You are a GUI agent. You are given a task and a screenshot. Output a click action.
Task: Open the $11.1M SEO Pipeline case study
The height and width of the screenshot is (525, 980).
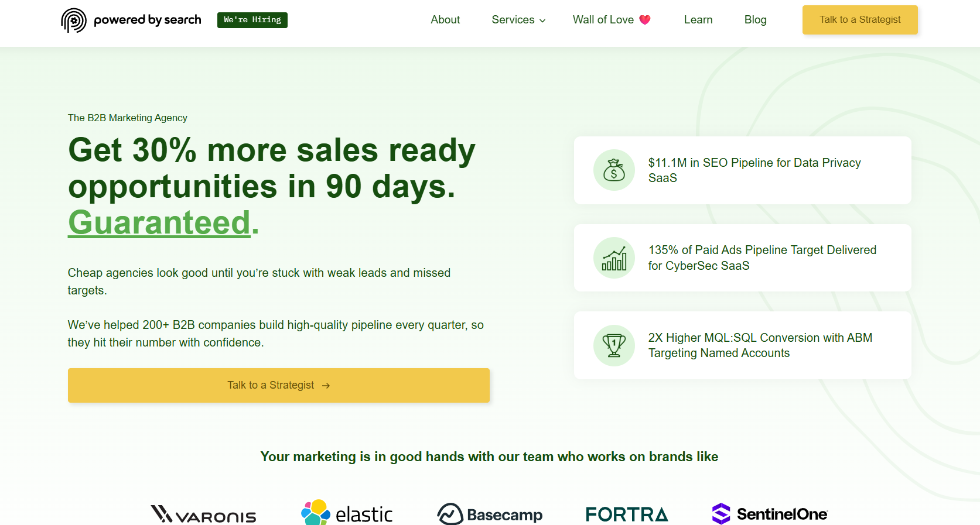tap(743, 170)
